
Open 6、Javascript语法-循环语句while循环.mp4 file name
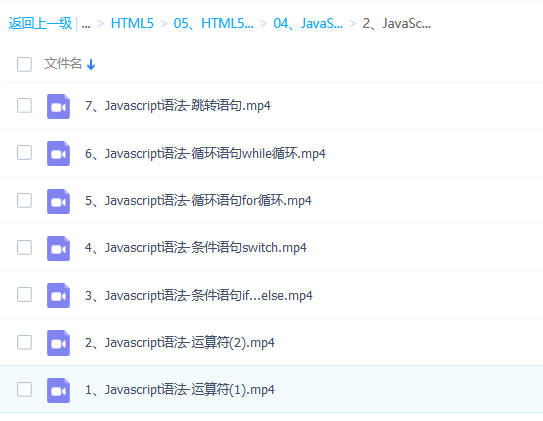(x=205, y=153)
